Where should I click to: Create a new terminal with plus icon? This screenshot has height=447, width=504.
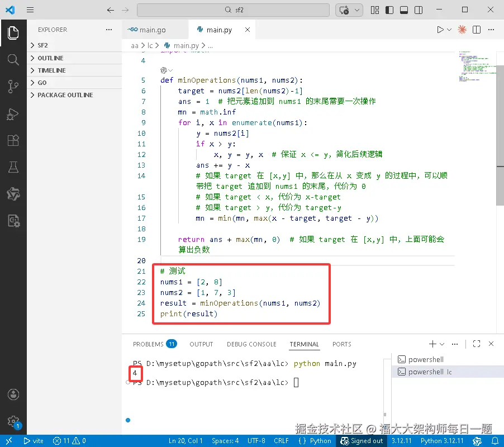432,344
